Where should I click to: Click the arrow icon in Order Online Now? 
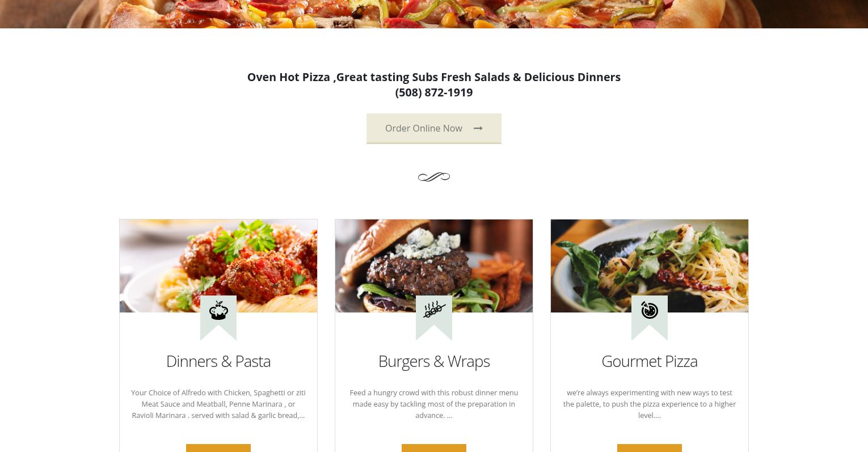pos(478,128)
